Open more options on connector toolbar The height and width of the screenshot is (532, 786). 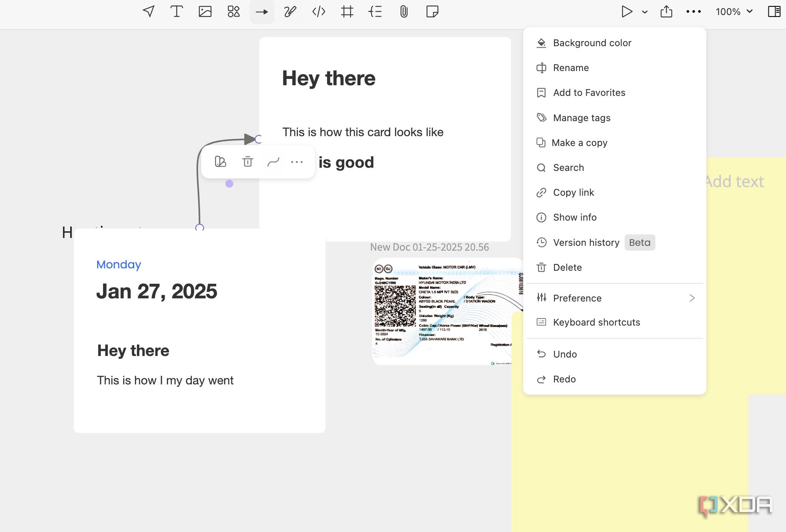point(297,162)
